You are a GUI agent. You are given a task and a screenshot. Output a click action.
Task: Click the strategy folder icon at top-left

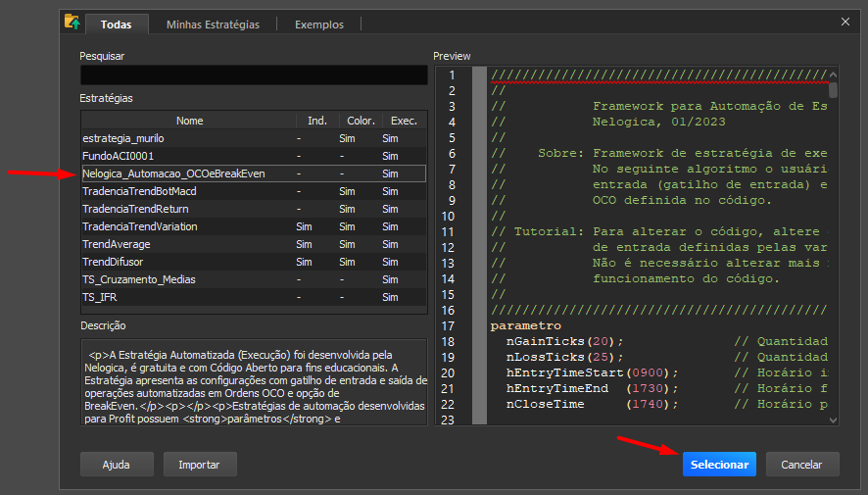[x=72, y=23]
